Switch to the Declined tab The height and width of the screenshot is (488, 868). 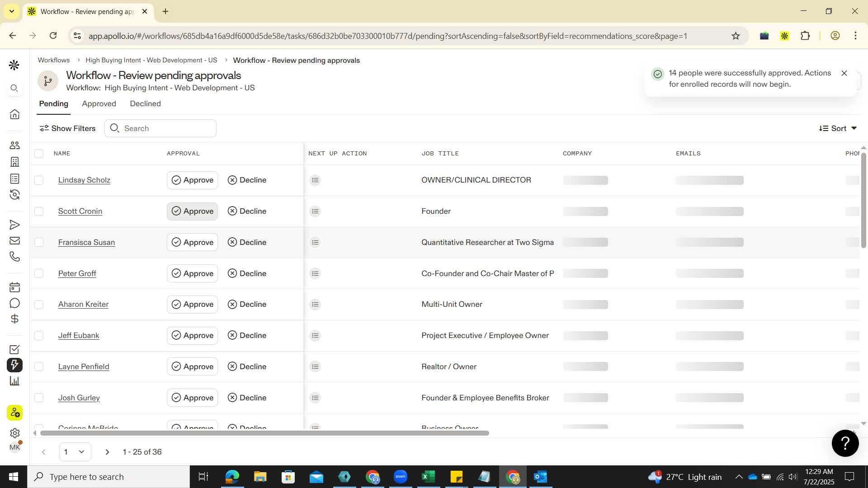click(x=145, y=103)
